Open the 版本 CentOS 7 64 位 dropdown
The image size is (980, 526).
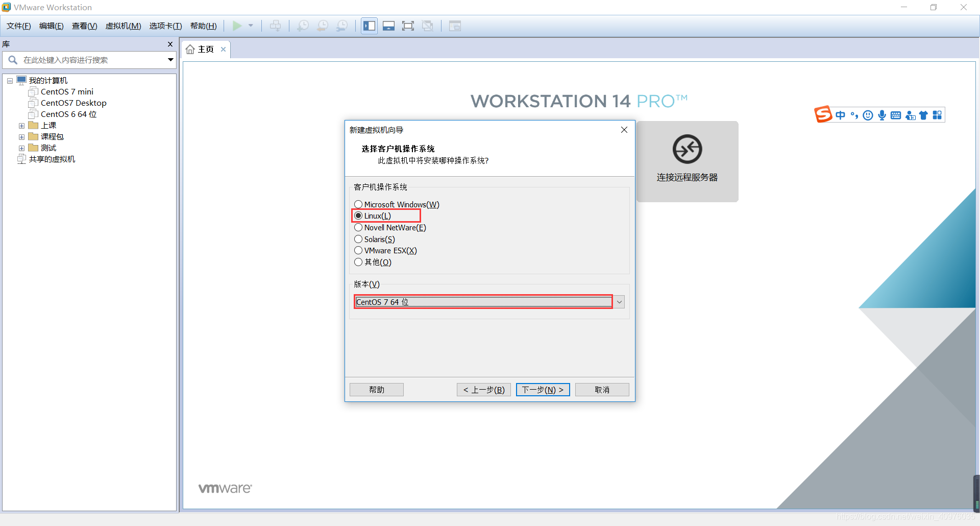pos(489,302)
